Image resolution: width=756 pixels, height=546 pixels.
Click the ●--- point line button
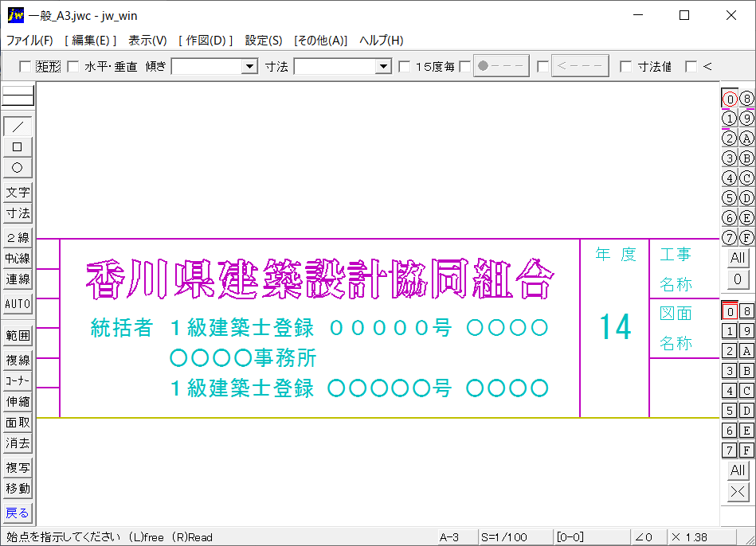[x=501, y=66]
